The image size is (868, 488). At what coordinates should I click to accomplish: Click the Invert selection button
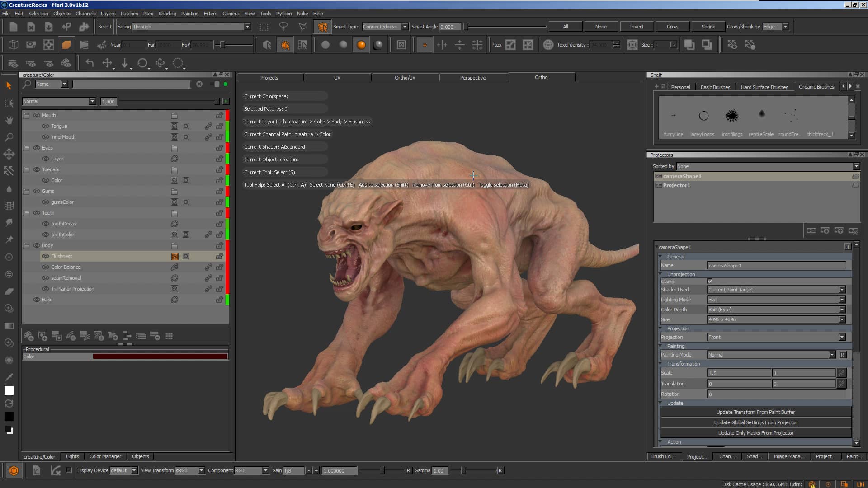pos(637,26)
